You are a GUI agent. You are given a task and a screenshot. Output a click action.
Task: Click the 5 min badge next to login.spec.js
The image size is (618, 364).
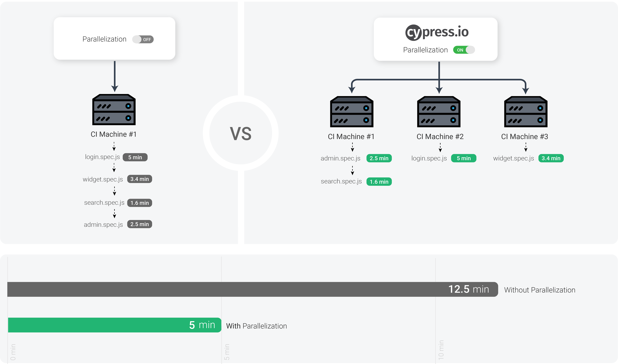pos(135,157)
